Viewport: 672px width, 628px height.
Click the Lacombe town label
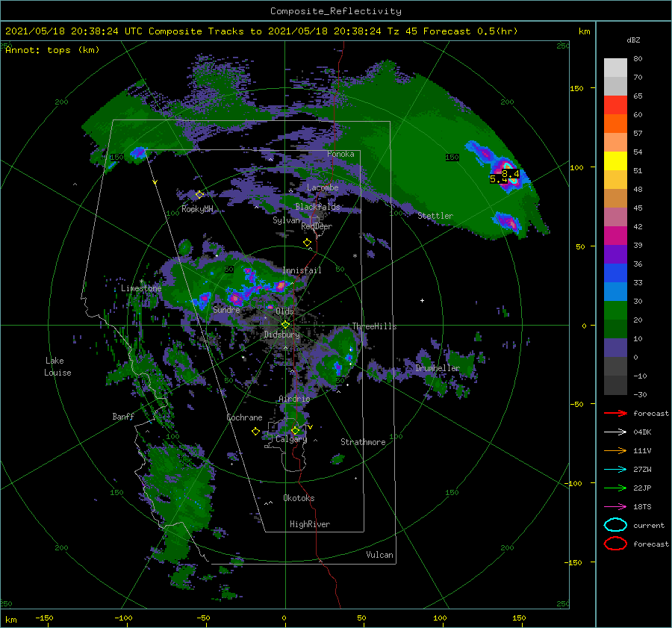pos(323,187)
